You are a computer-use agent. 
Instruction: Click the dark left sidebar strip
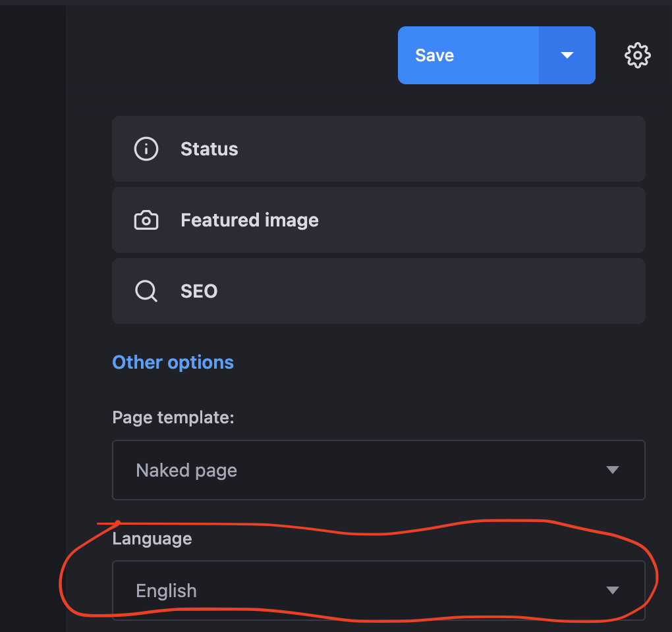[x=33, y=316]
